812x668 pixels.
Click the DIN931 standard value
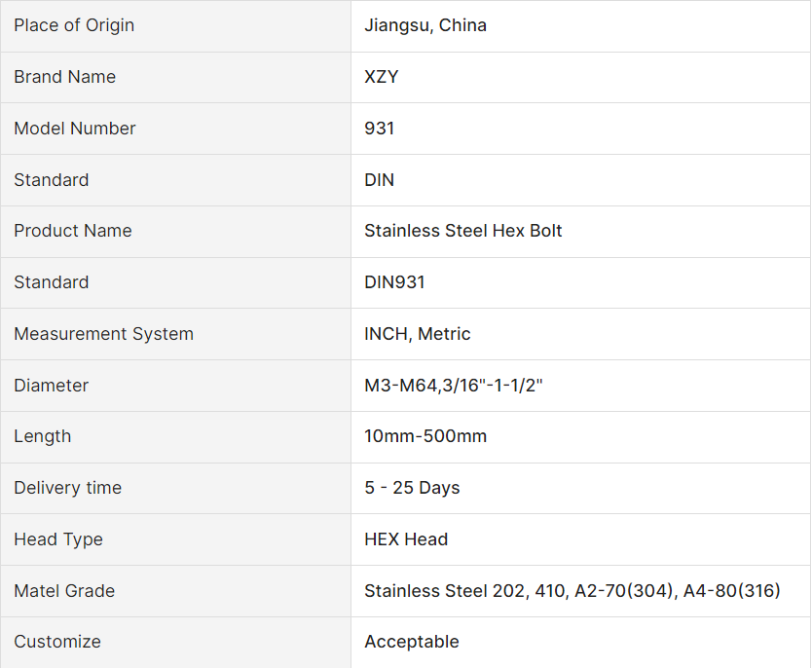pyautogui.click(x=394, y=282)
